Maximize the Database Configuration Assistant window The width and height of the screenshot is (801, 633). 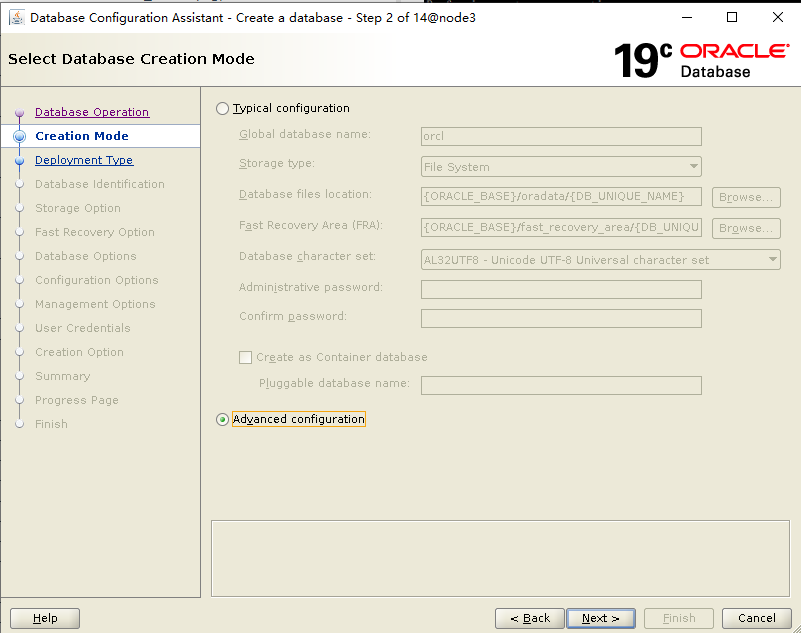click(732, 17)
